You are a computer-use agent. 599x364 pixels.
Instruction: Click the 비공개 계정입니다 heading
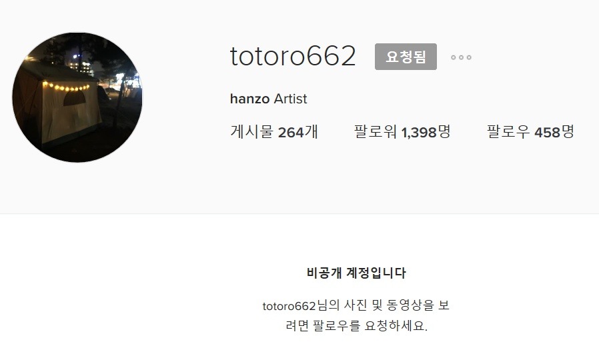pos(356,273)
